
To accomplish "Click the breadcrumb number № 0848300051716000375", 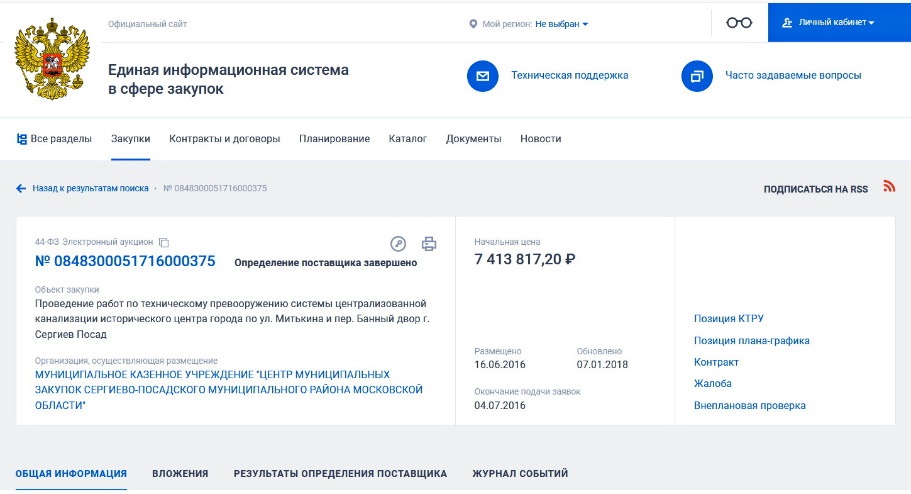I will click(215, 188).
